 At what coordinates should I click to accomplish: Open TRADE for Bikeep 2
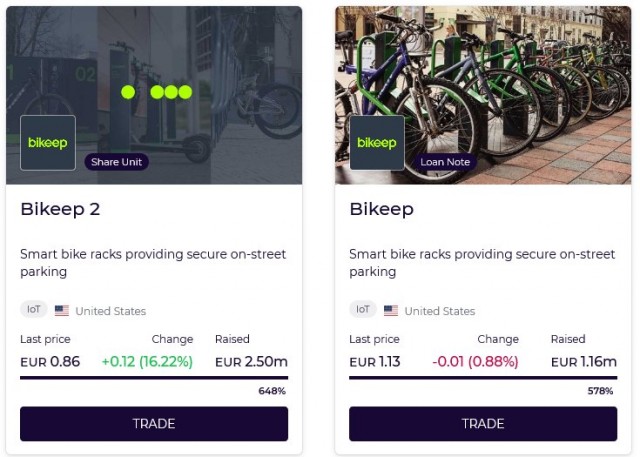(154, 424)
